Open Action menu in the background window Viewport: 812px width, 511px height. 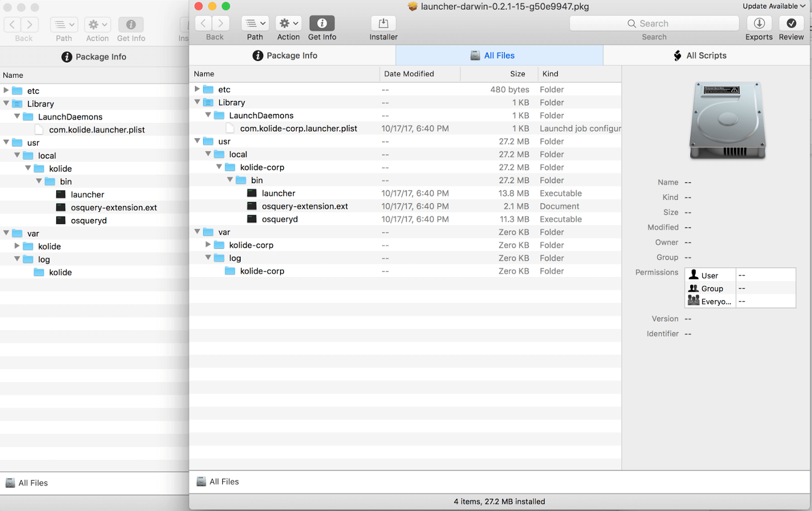[x=97, y=25]
